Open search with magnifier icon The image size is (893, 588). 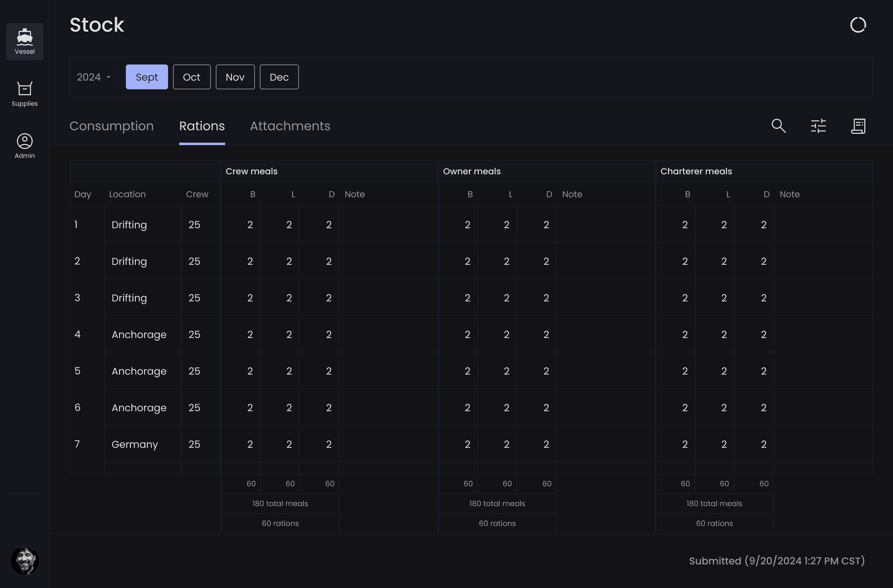pos(779,126)
